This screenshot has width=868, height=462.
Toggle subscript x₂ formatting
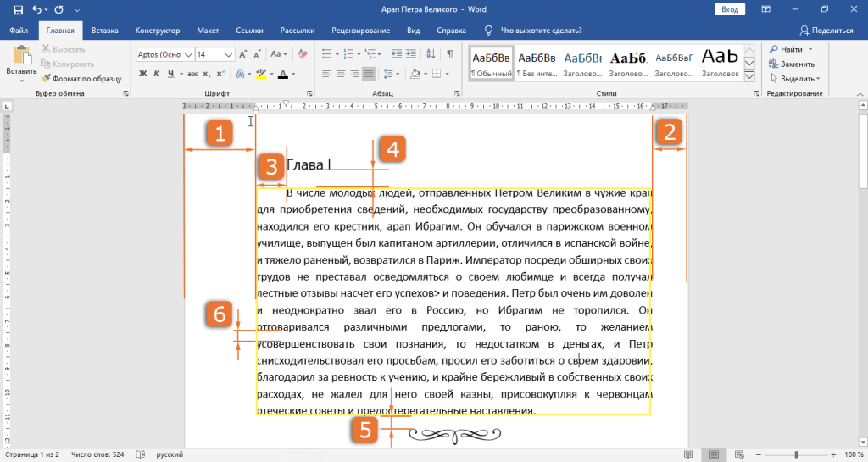click(x=207, y=74)
